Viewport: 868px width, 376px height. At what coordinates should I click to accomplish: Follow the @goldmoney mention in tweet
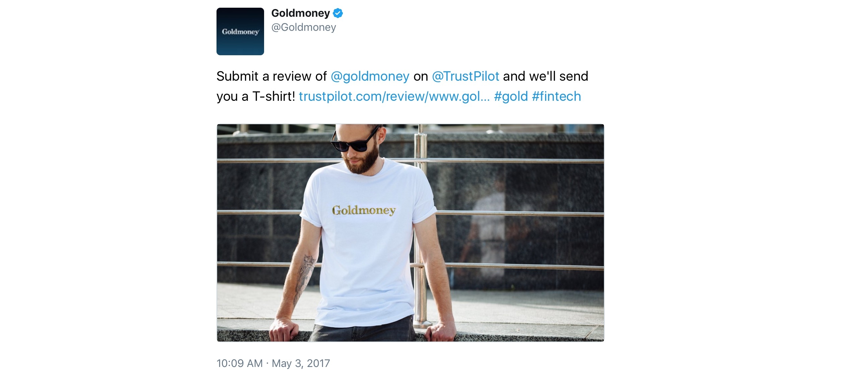[x=370, y=76]
